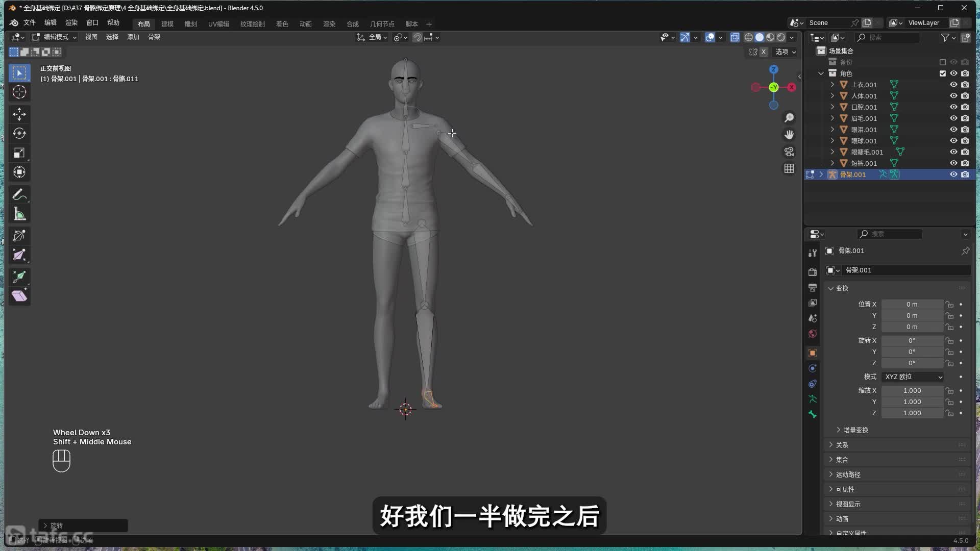The width and height of the screenshot is (980, 551).
Task: Select the Measure tool
Action: coord(19,214)
